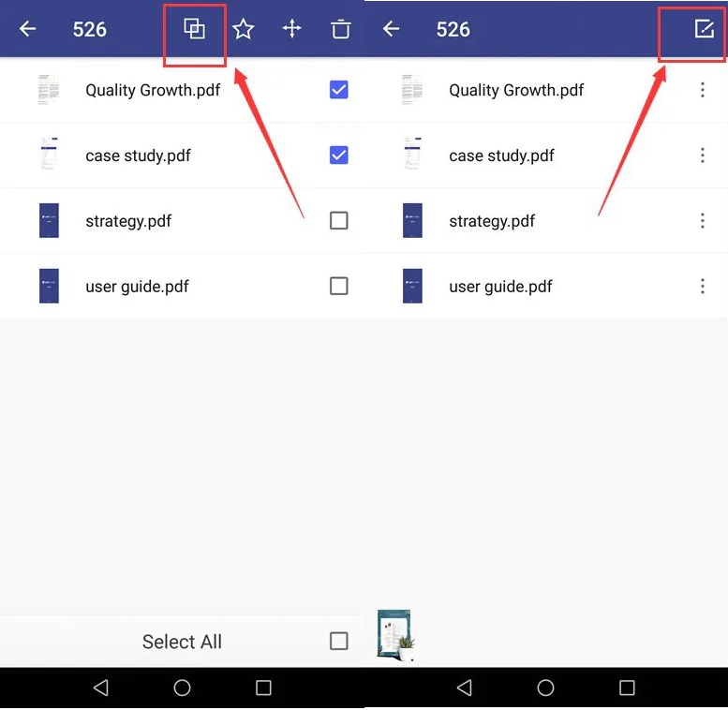Tap Android back button in right navigation bar
The image size is (728, 710).
point(465,688)
